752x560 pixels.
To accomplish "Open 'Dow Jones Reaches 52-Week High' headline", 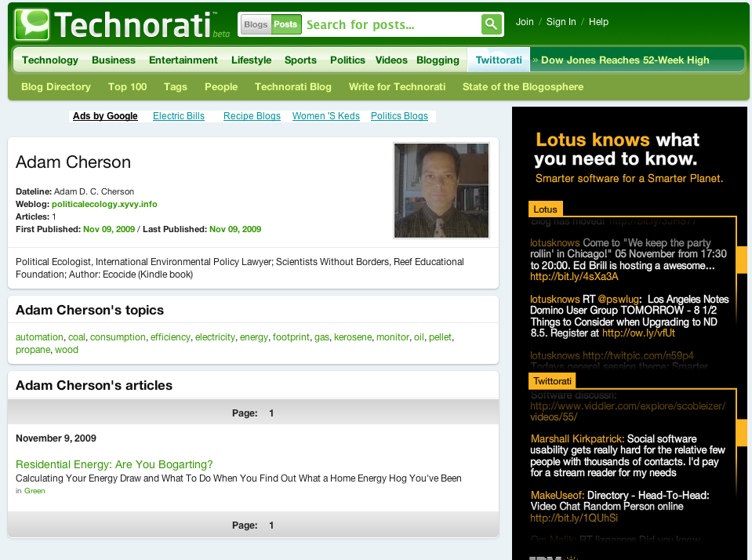I will pos(625,60).
